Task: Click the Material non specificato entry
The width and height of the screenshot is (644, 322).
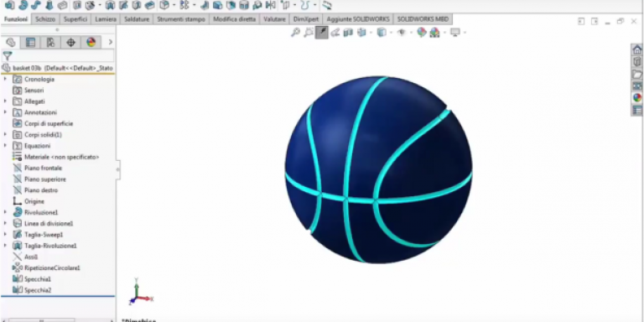Action: click(x=61, y=157)
